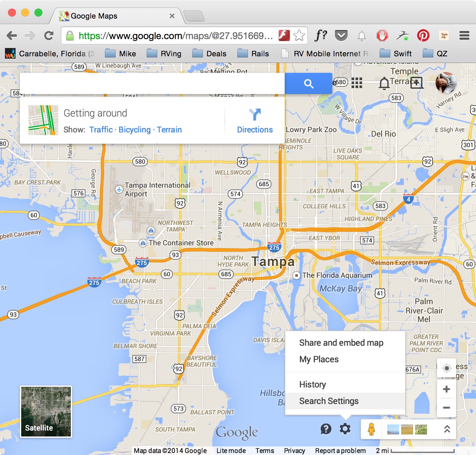
Task: Click Report a problem link
Action: 340,451
